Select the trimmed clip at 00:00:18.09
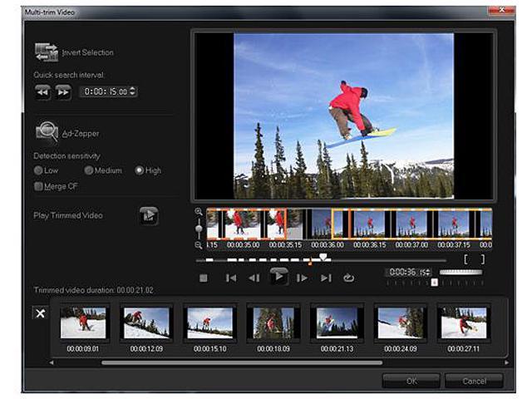Viewport: 532px width, 399px height. tap(273, 323)
